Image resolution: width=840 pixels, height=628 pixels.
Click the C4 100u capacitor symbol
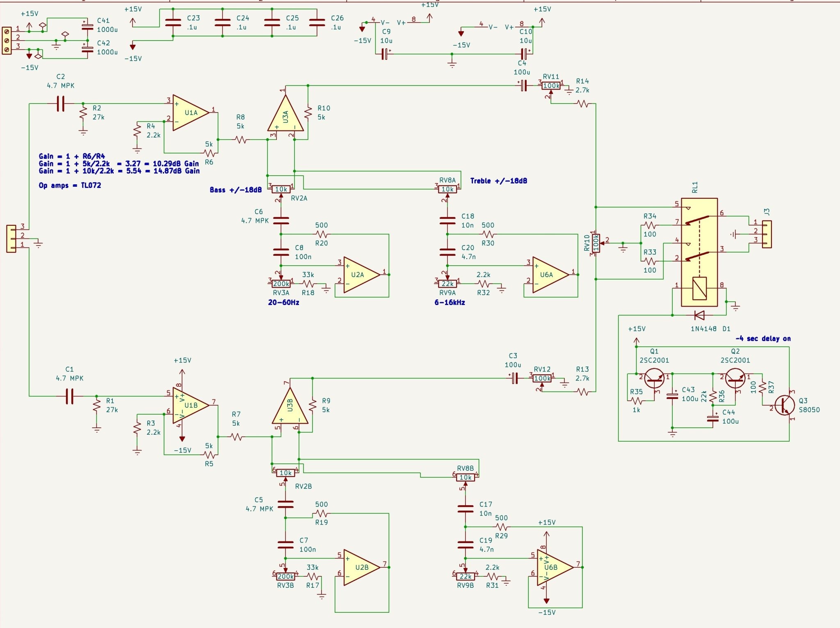[x=524, y=85]
